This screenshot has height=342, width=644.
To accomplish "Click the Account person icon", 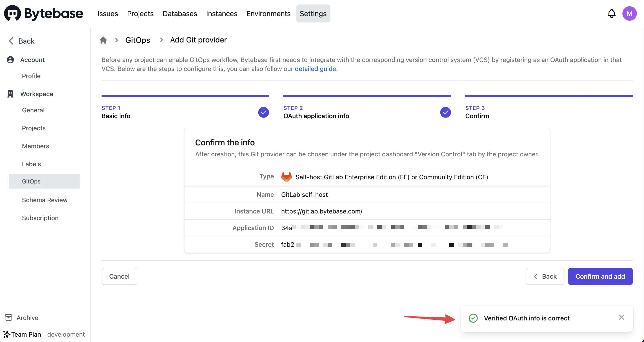I will 10,60.
